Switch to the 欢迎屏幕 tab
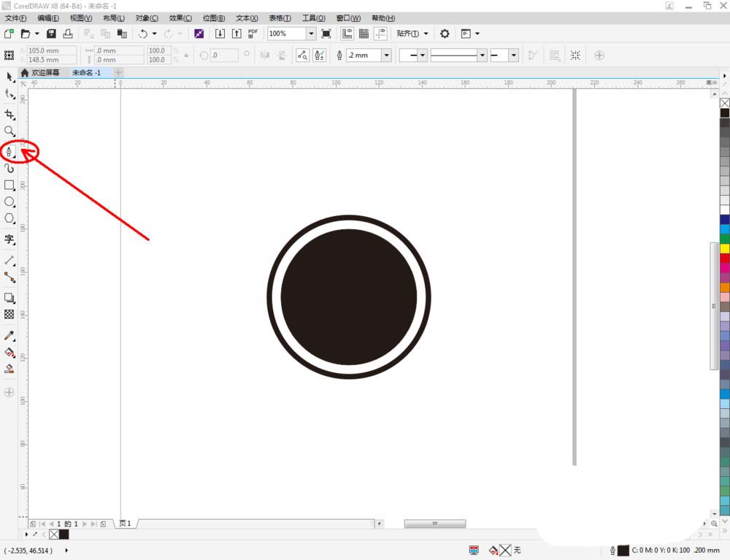Screen dimensions: 730x560 [40, 72]
